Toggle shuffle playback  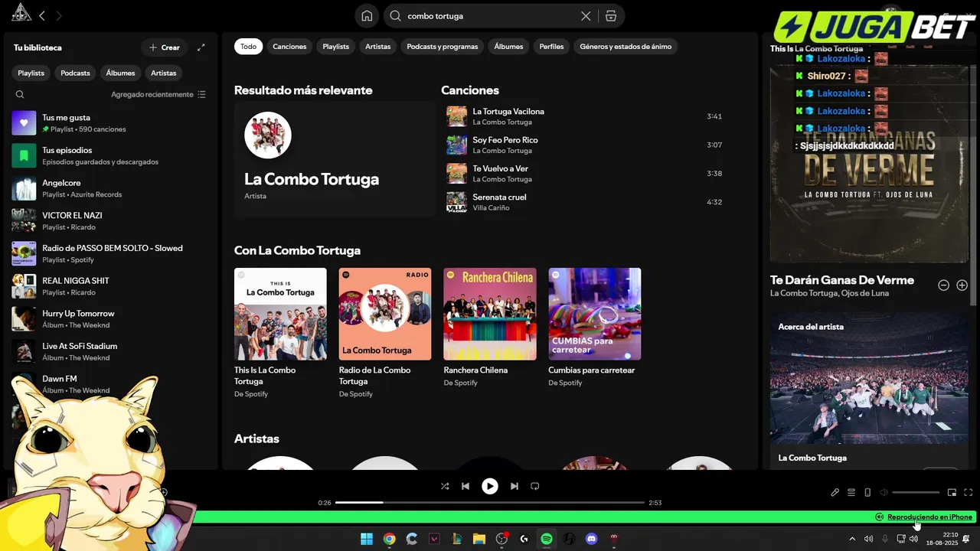[x=445, y=486]
